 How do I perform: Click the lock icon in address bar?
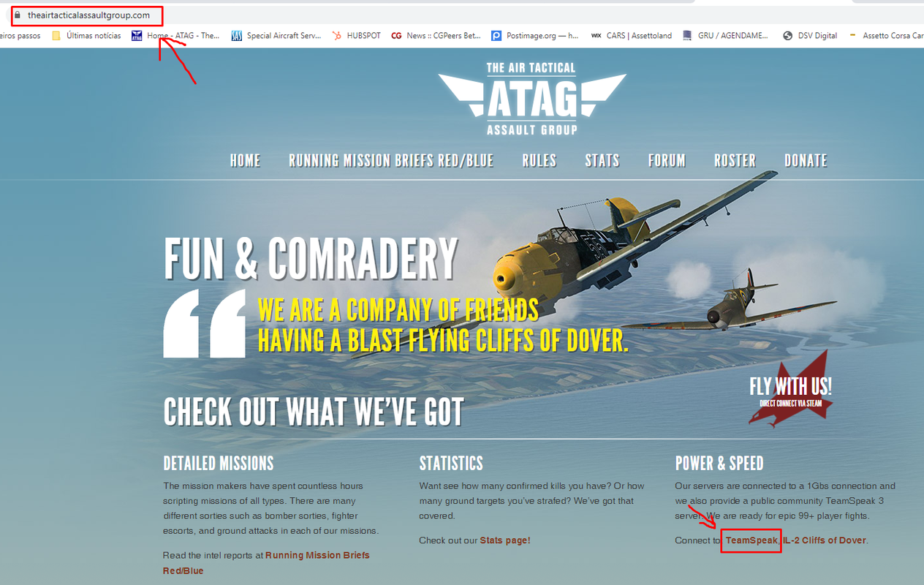(18, 15)
